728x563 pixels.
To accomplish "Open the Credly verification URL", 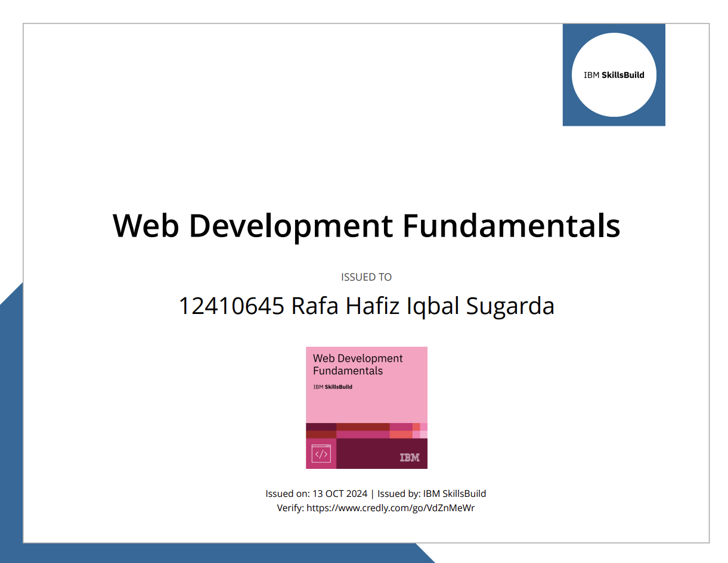I will pos(391,508).
